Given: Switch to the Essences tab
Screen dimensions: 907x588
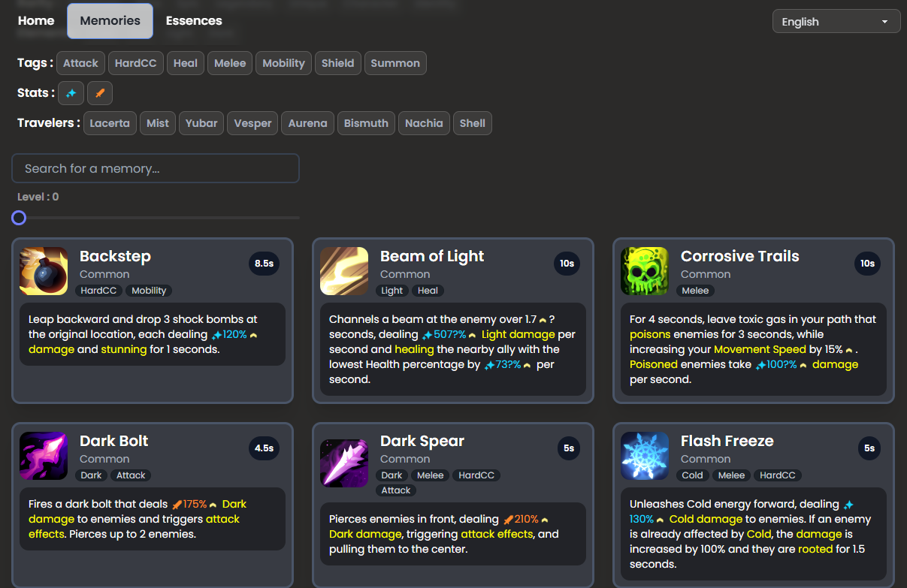Looking at the screenshot, I should click(x=194, y=21).
